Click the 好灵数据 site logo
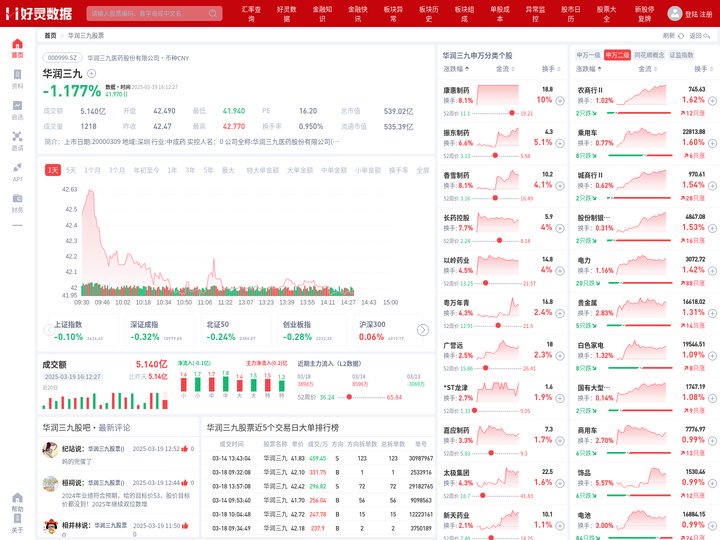 point(39,13)
